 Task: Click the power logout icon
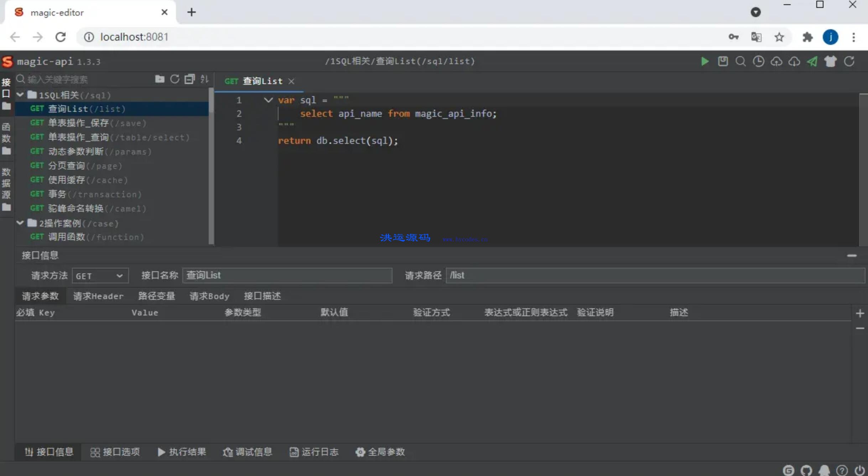[860, 470]
